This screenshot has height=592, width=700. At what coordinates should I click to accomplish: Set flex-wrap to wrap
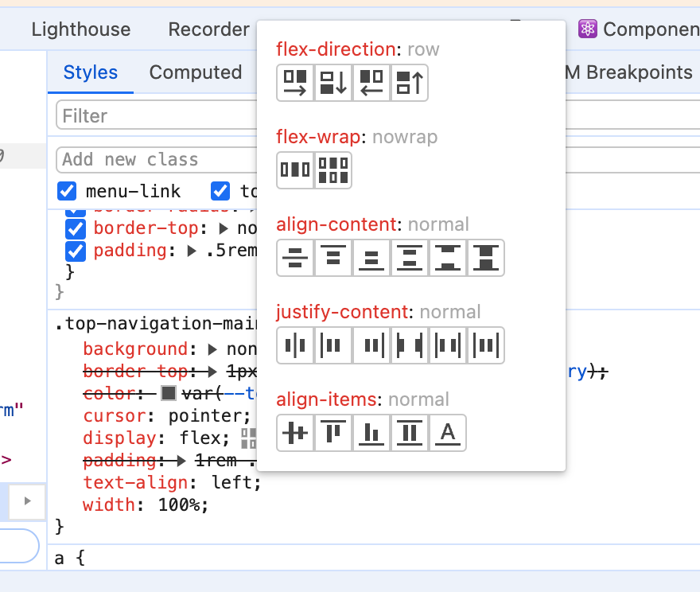pos(333,170)
